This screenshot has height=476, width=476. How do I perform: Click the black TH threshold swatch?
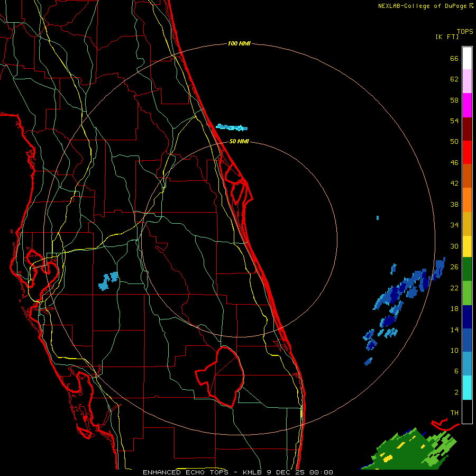pyautogui.click(x=467, y=411)
